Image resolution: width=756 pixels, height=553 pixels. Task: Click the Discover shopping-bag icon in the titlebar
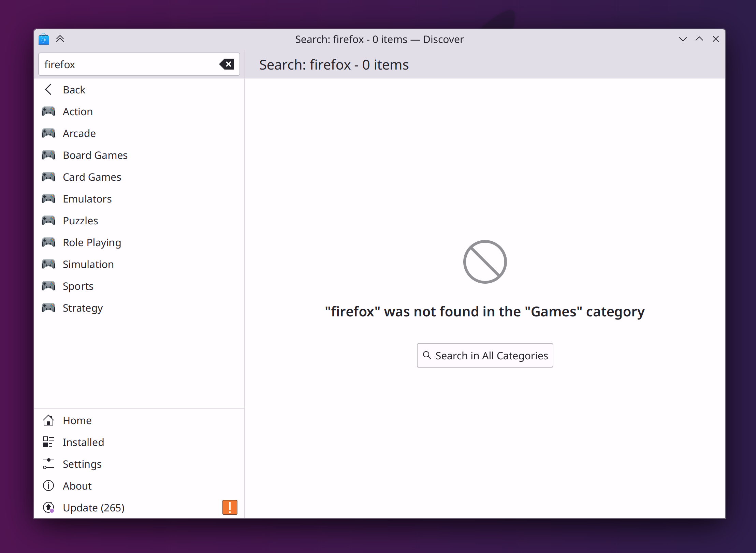(x=44, y=39)
